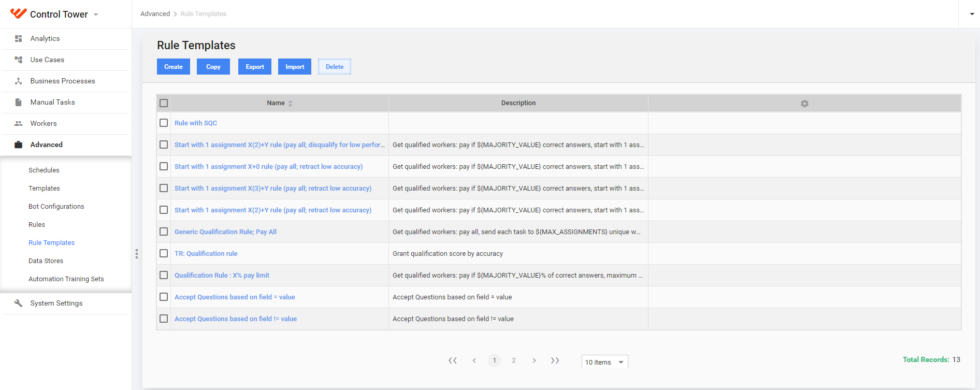Click the Export button

[255, 67]
